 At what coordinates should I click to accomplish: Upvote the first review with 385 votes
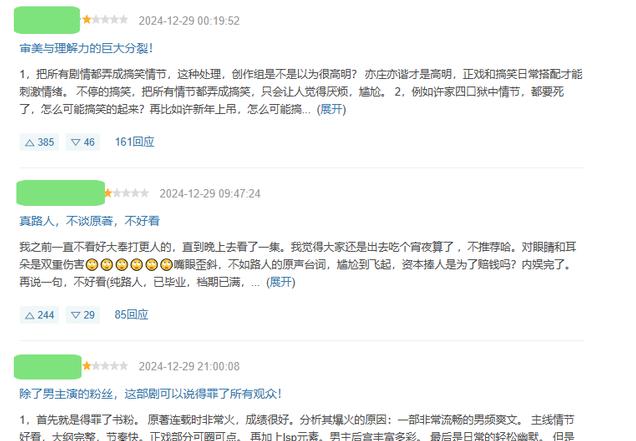pos(39,142)
